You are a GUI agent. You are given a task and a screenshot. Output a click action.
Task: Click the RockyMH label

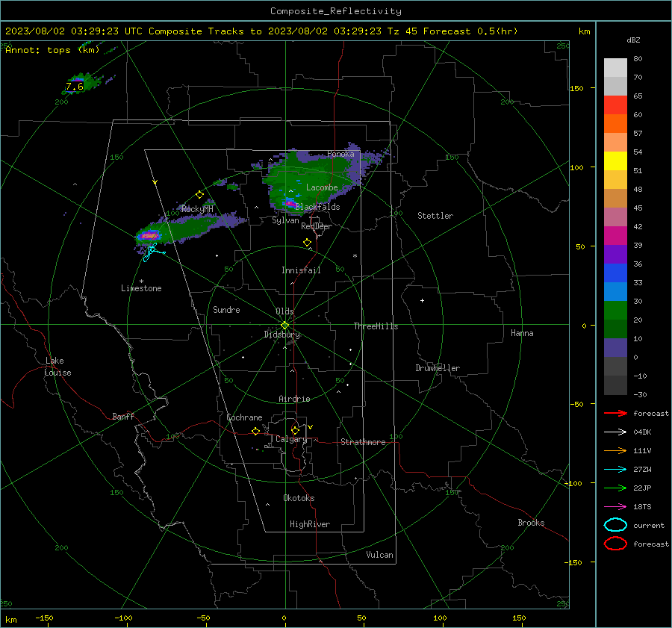pos(197,209)
